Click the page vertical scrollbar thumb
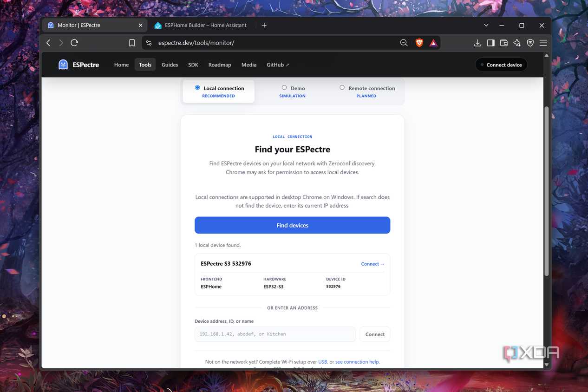Screen dimensions: 588x392 tap(547, 191)
